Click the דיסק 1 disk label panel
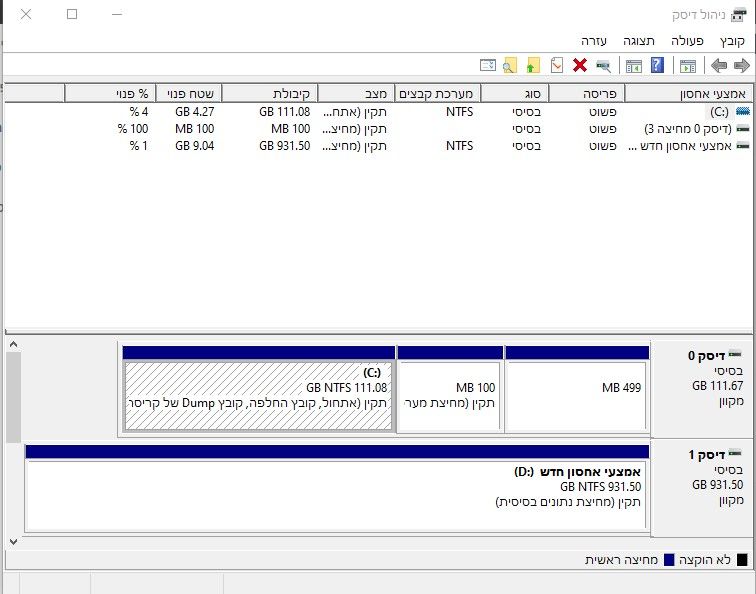Viewport: 756px width, 594px height. tap(701, 487)
